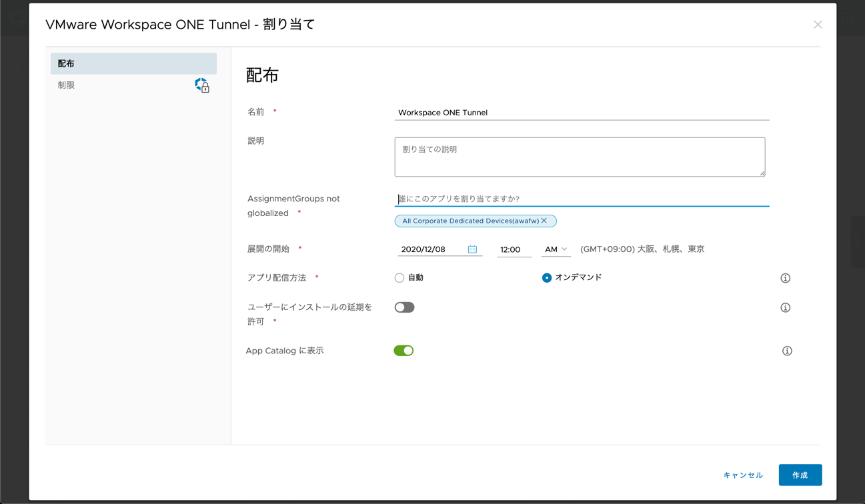Click the 配布 page heading
865x504 pixels.
click(262, 75)
